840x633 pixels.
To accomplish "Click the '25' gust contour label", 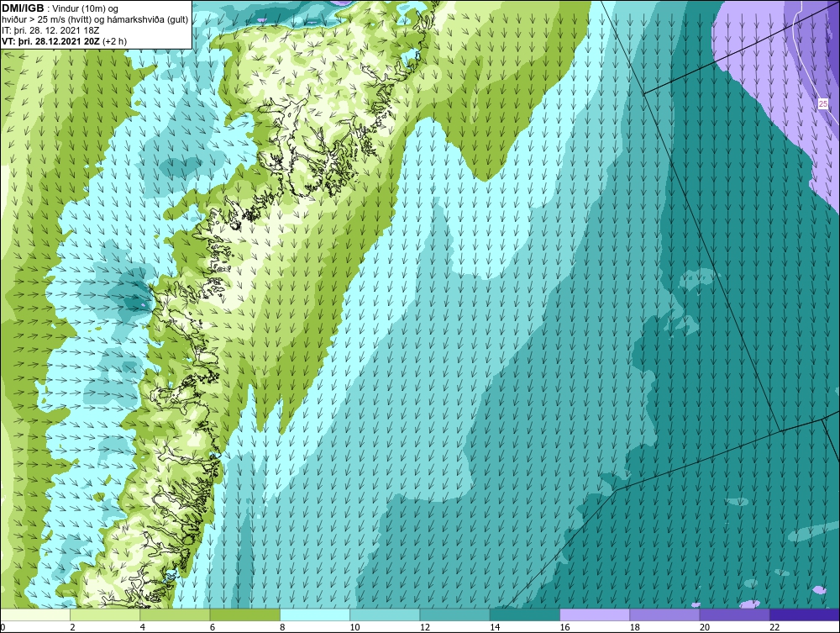I will [823, 104].
